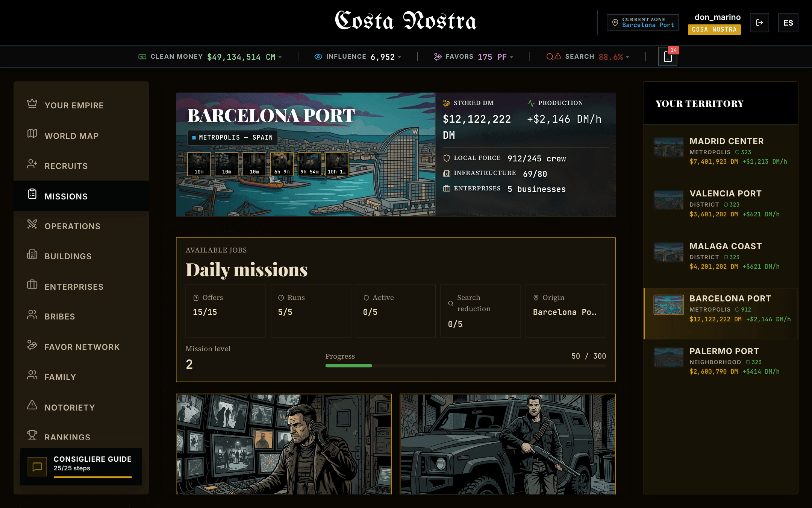Click the add-person icon beside Recruits
The width and height of the screenshot is (812, 508).
pyautogui.click(x=32, y=164)
